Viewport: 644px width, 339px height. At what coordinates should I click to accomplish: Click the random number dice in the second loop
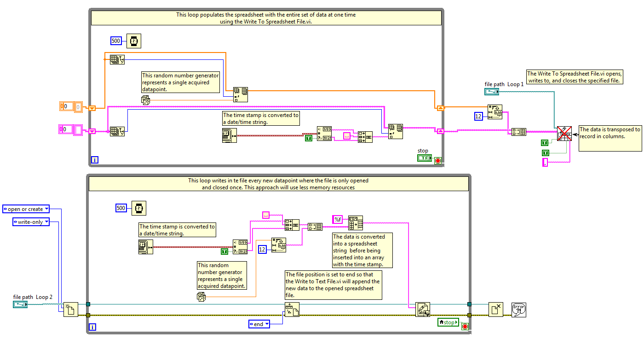coord(201,298)
